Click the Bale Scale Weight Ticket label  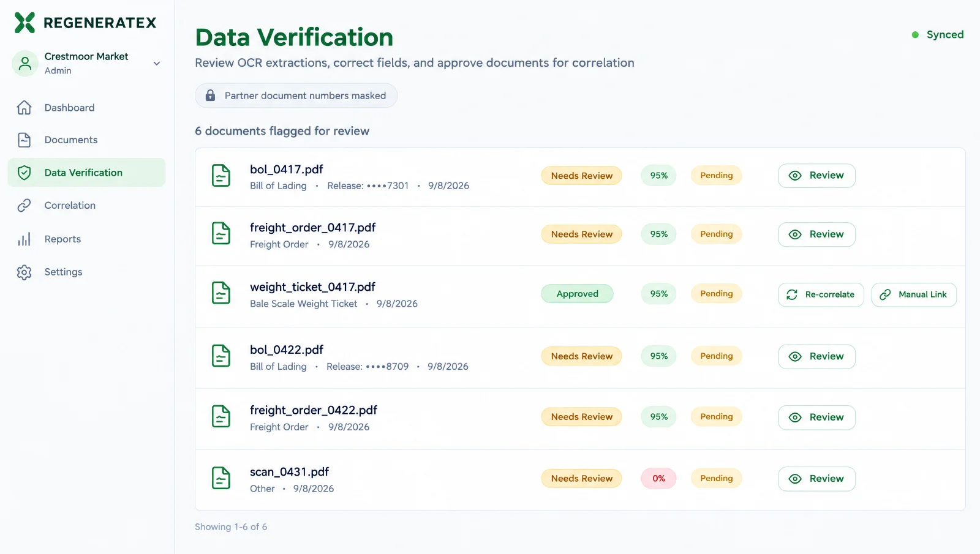(303, 304)
